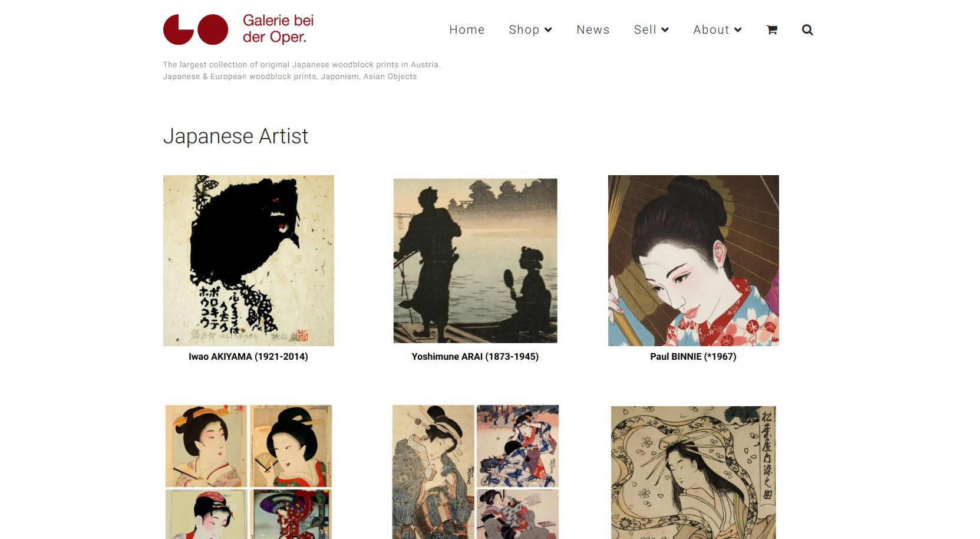The image size is (980, 539).
Task: Expand the Shop dropdown menu
Action: pos(530,30)
